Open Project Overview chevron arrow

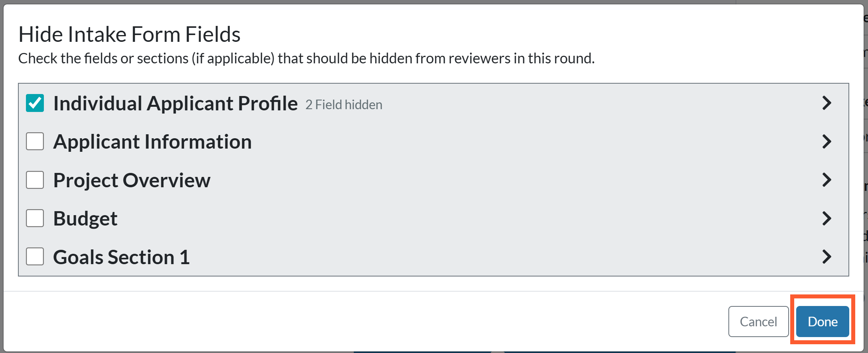(x=827, y=180)
